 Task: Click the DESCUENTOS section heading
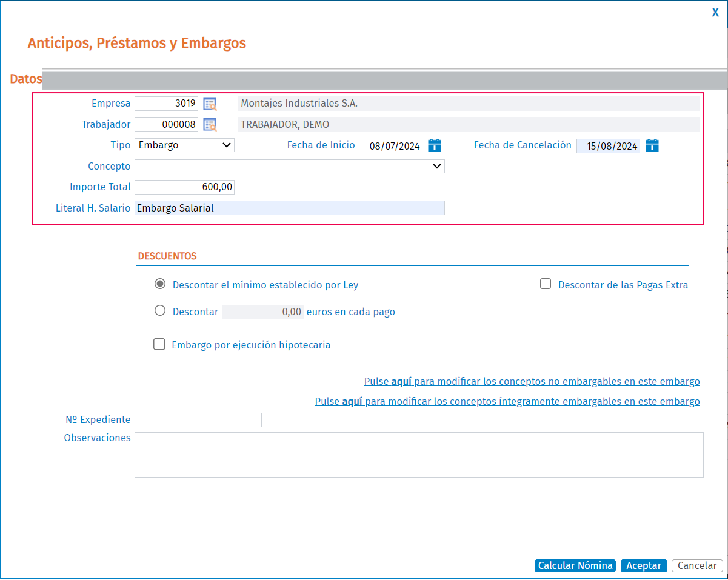[x=167, y=256]
